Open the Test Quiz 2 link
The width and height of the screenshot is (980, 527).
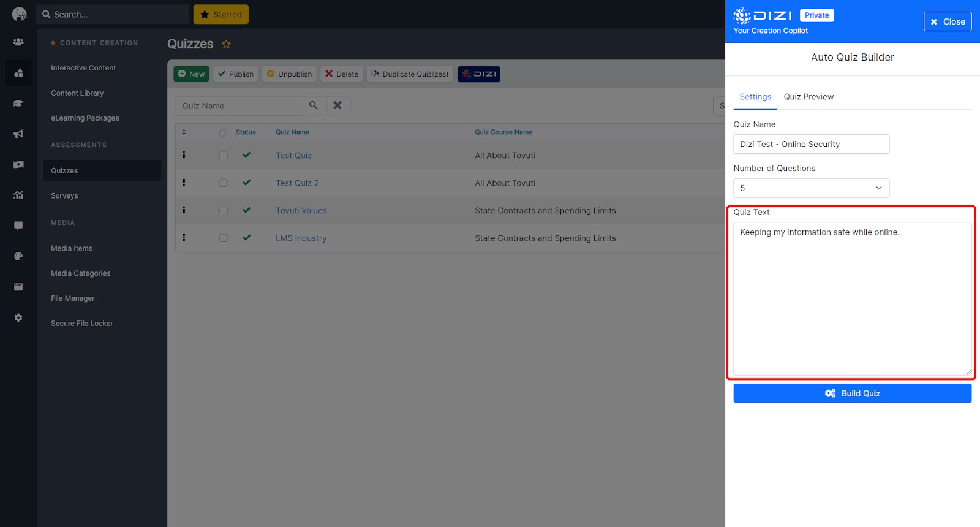297,183
